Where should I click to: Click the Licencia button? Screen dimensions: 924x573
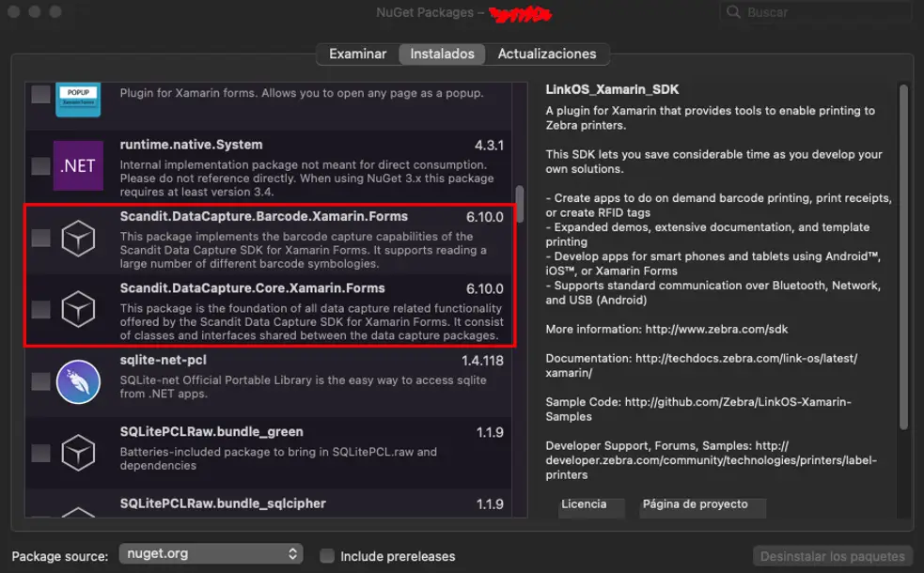tap(584, 505)
